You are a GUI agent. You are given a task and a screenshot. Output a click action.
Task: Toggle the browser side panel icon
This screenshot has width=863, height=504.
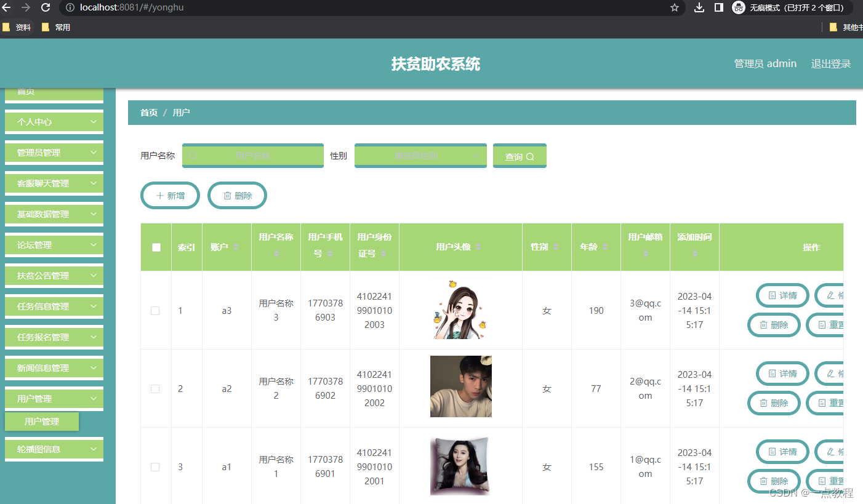pos(718,7)
